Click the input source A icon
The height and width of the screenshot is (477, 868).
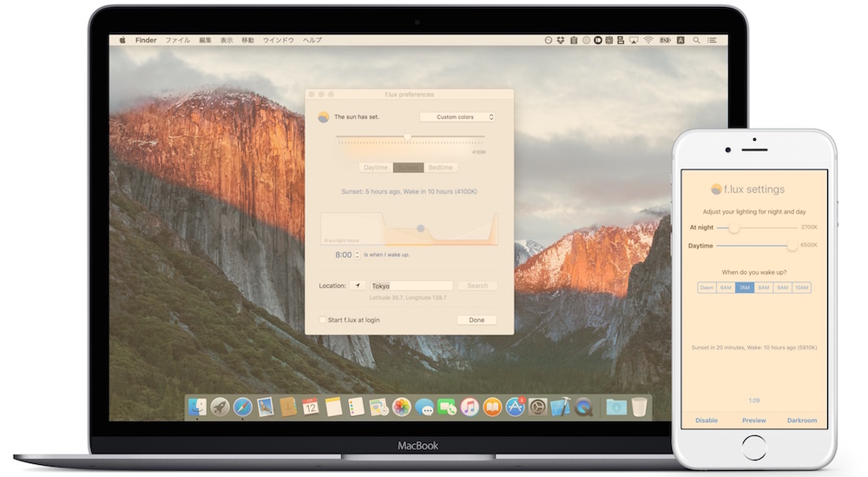pos(681,40)
